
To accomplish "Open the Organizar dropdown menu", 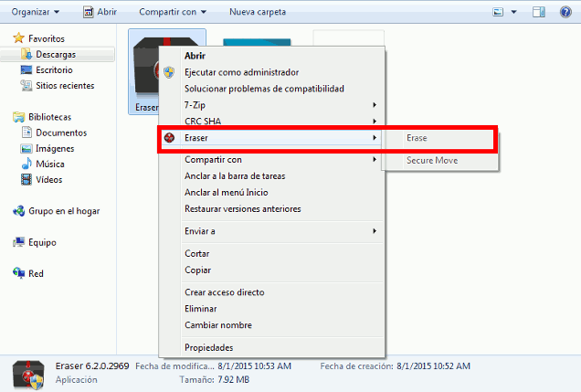I will coord(36,12).
